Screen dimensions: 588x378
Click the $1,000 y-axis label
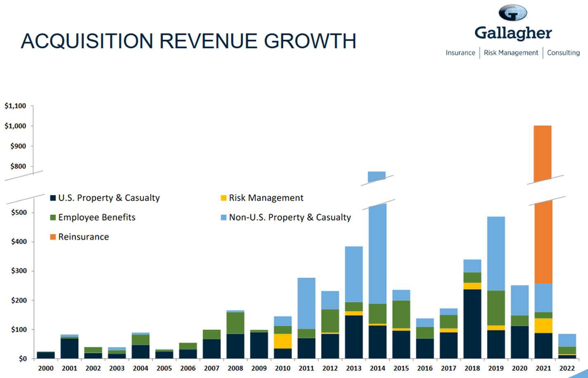tap(15, 126)
